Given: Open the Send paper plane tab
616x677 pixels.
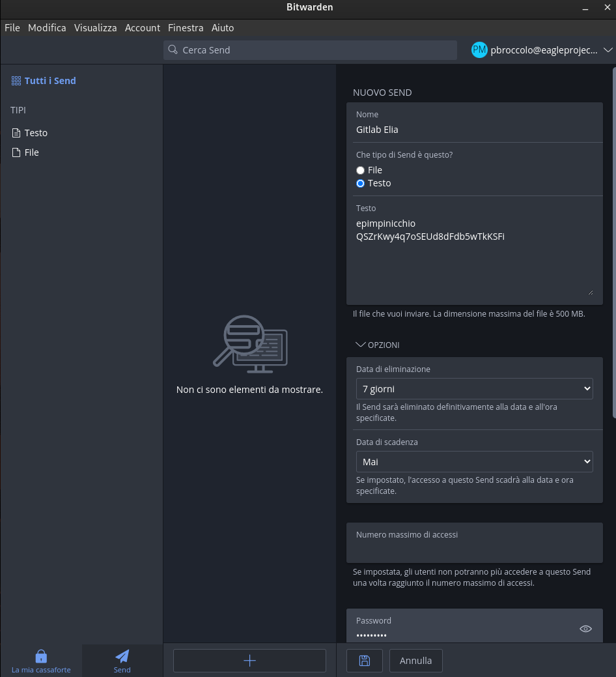Looking at the screenshot, I should [x=122, y=660].
